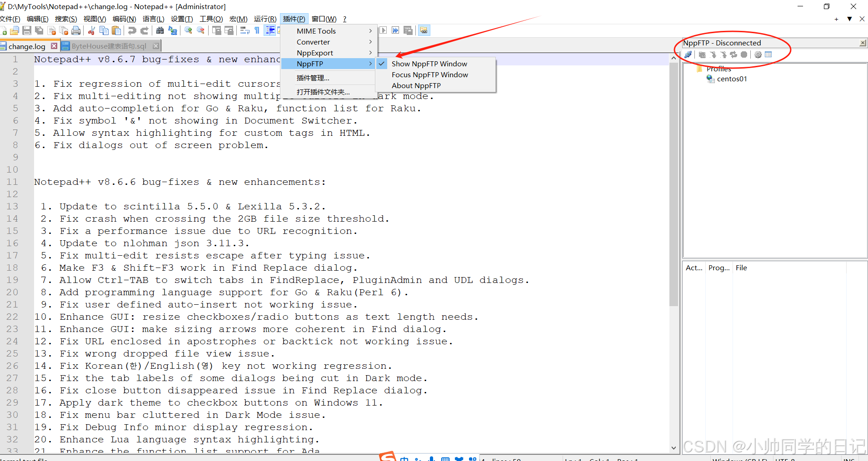Open the 工具(O) menu
The image size is (868, 461).
pos(211,19)
